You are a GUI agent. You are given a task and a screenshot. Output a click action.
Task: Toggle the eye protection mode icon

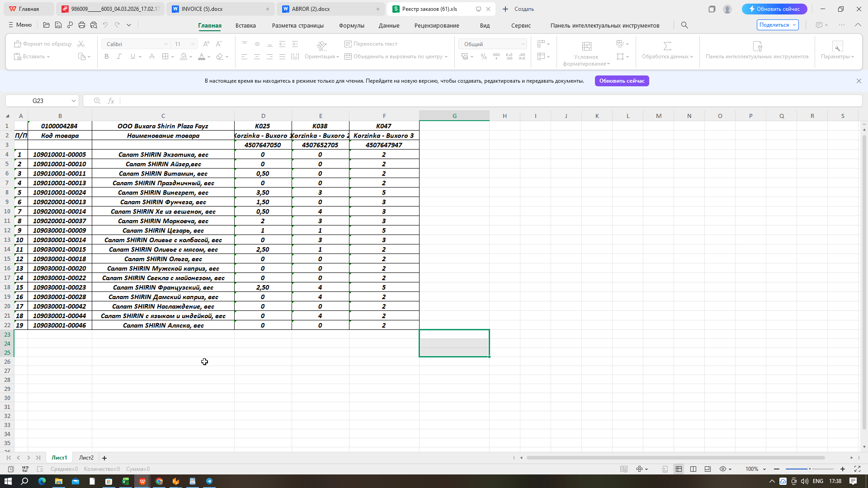pos(722,469)
